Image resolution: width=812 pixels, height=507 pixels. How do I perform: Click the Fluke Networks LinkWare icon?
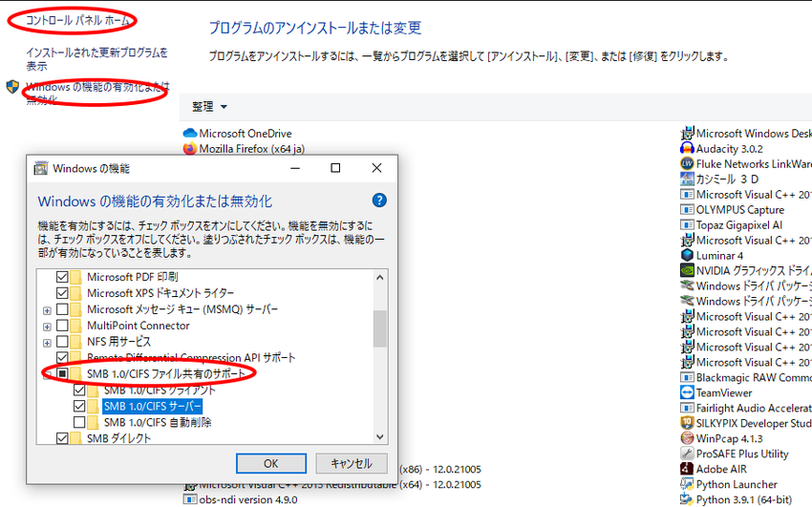pos(687,164)
